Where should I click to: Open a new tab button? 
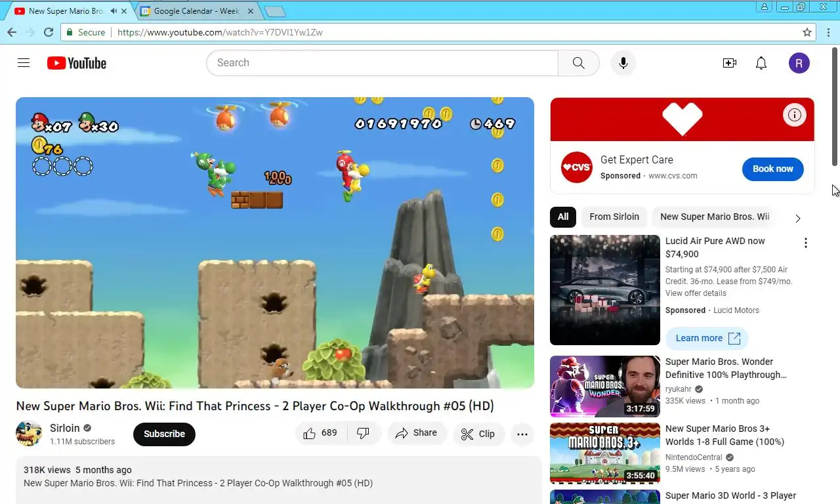pyautogui.click(x=274, y=11)
